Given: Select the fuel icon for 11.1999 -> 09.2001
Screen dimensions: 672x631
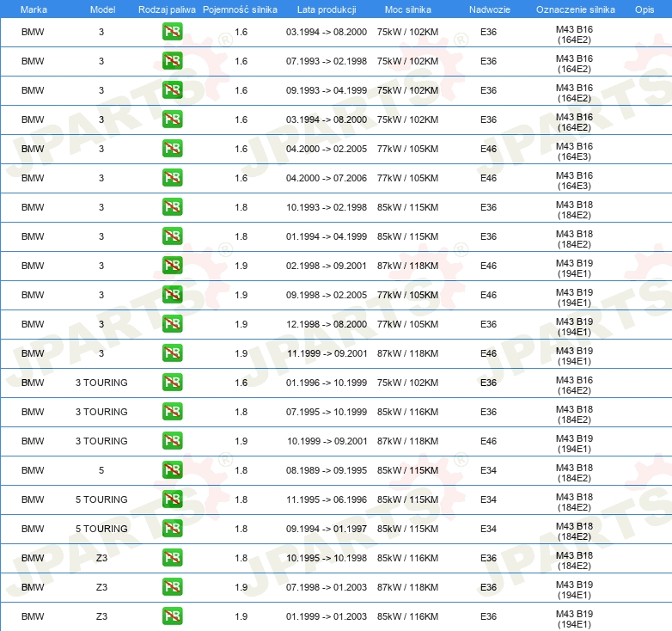Looking at the screenshot, I should 172,352.
